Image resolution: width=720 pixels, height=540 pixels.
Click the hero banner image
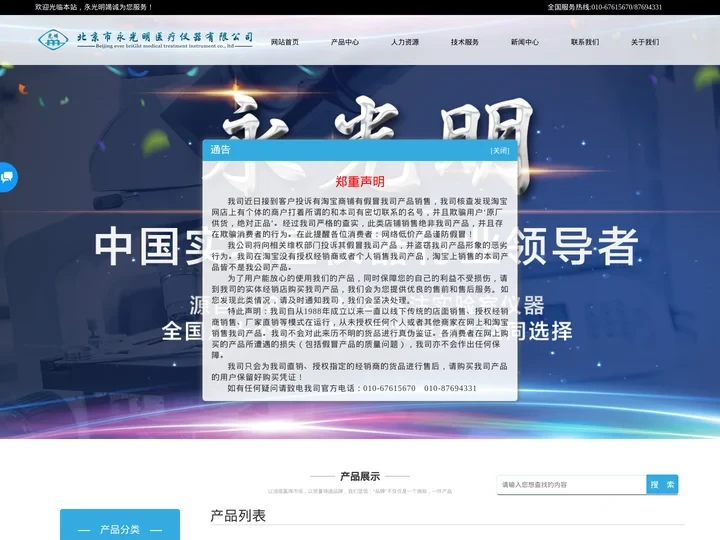coord(360,252)
